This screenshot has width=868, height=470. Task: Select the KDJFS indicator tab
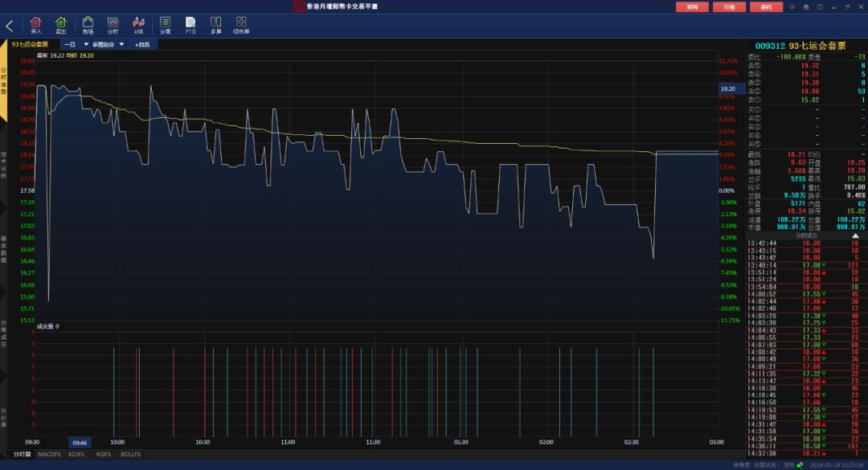76,454
